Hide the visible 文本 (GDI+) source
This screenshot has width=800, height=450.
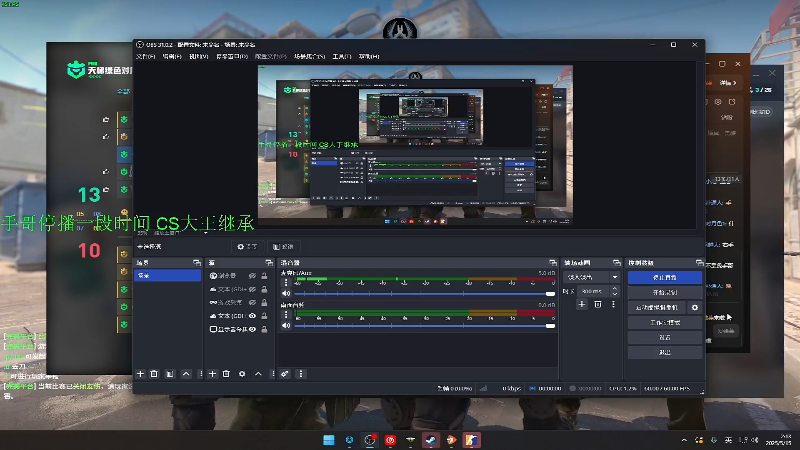pos(252,316)
